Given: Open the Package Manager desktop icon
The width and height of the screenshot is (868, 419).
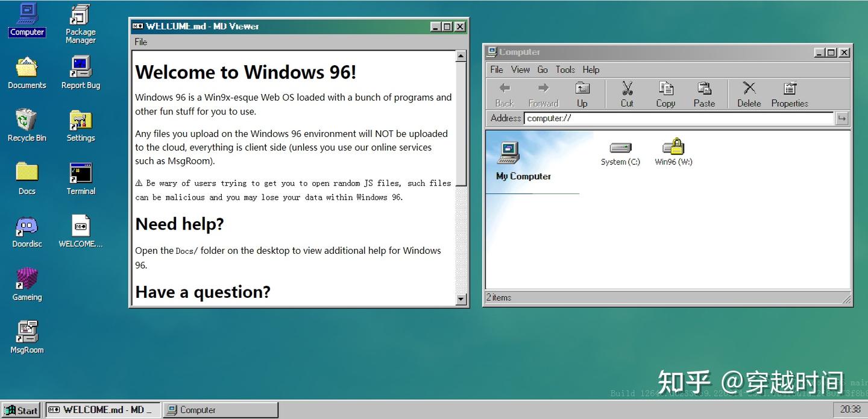Looking at the screenshot, I should [80, 24].
